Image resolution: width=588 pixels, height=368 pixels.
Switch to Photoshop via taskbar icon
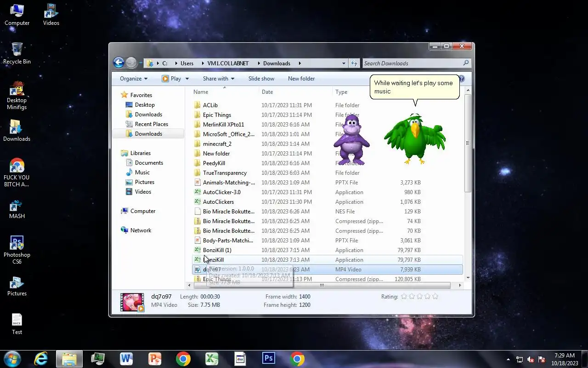[x=269, y=358]
